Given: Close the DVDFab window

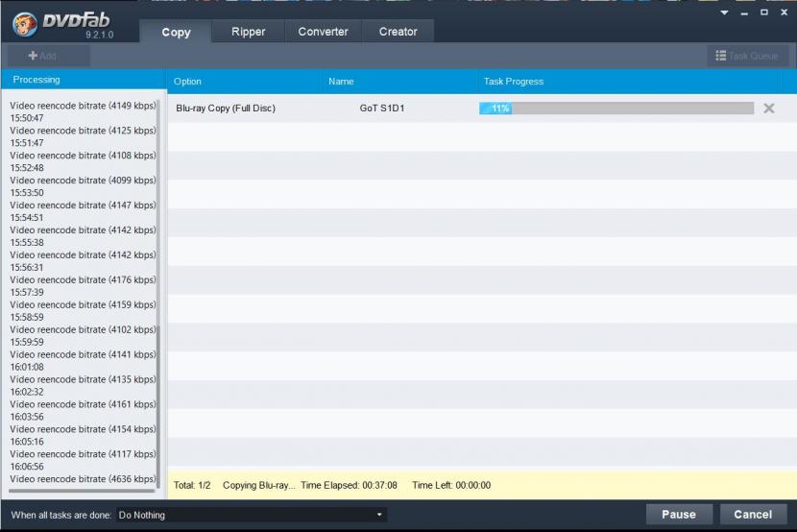Looking at the screenshot, I should click(x=784, y=12).
